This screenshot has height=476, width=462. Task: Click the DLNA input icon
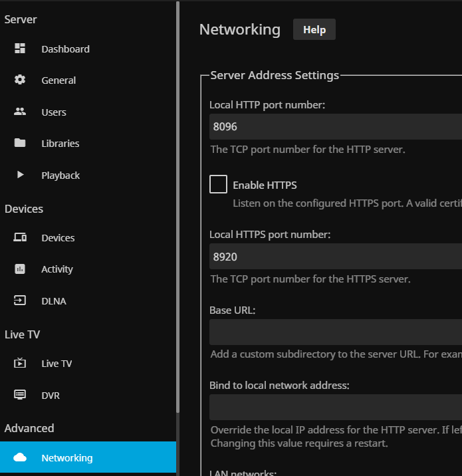click(x=20, y=300)
